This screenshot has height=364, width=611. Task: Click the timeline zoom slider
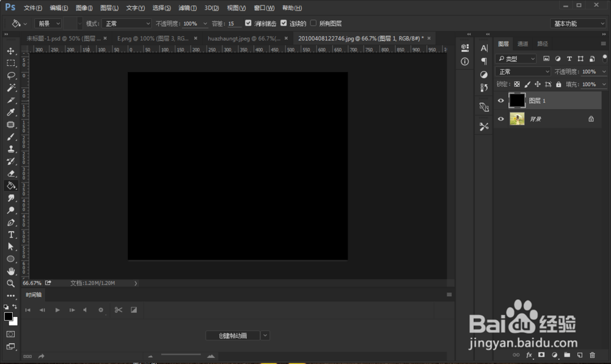[x=181, y=355]
